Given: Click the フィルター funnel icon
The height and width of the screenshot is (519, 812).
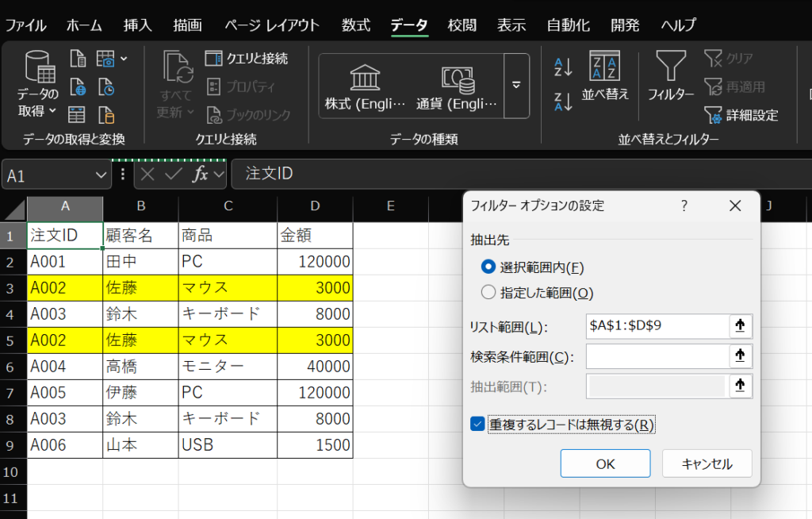Looking at the screenshot, I should pyautogui.click(x=670, y=67).
